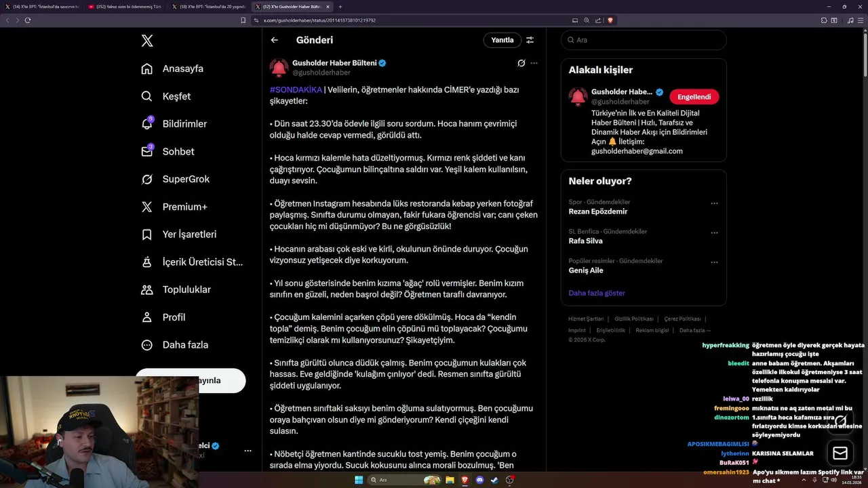Open Windows Start menu
The image size is (868, 488).
tap(358, 480)
